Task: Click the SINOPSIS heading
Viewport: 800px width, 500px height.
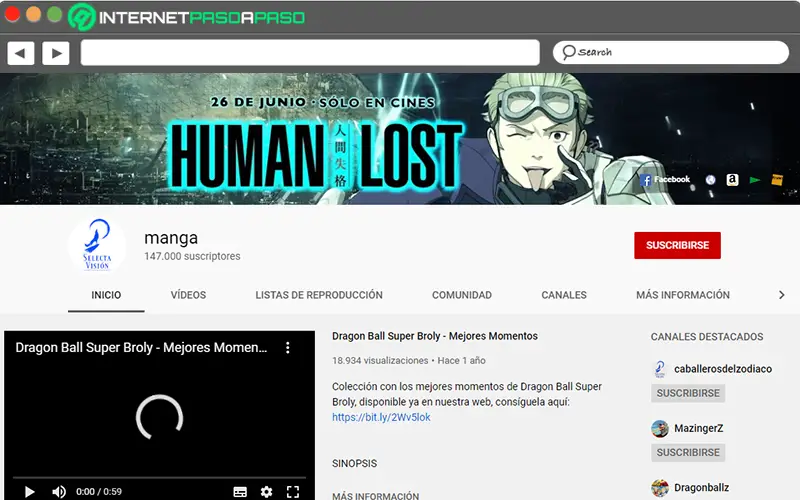Action: (x=355, y=464)
